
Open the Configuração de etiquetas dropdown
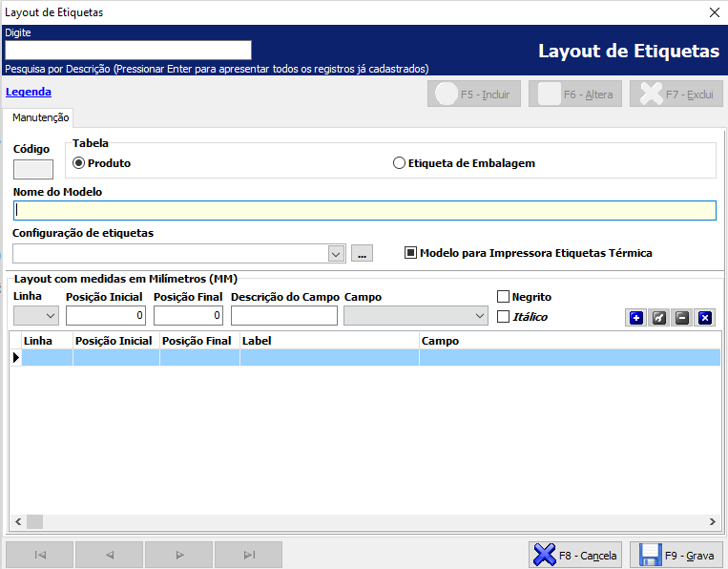336,254
